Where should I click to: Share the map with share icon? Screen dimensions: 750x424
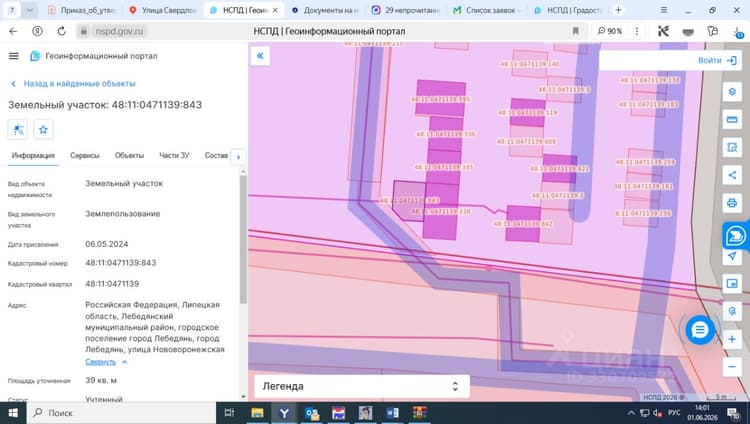coord(732,175)
